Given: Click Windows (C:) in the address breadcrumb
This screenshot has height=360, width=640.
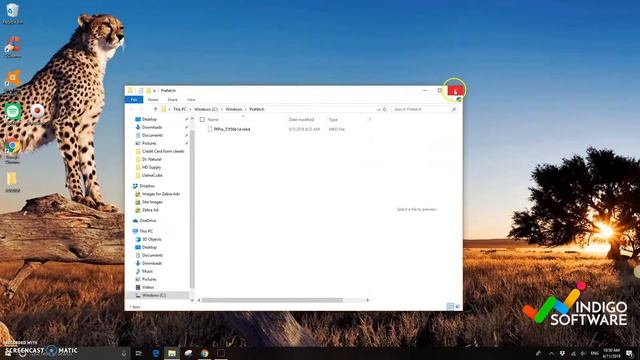Looking at the screenshot, I should (x=206, y=109).
